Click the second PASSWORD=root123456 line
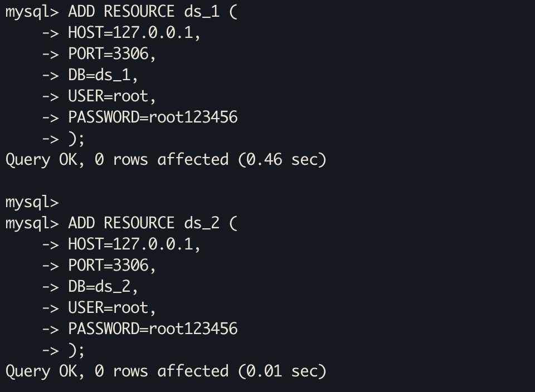 140,329
